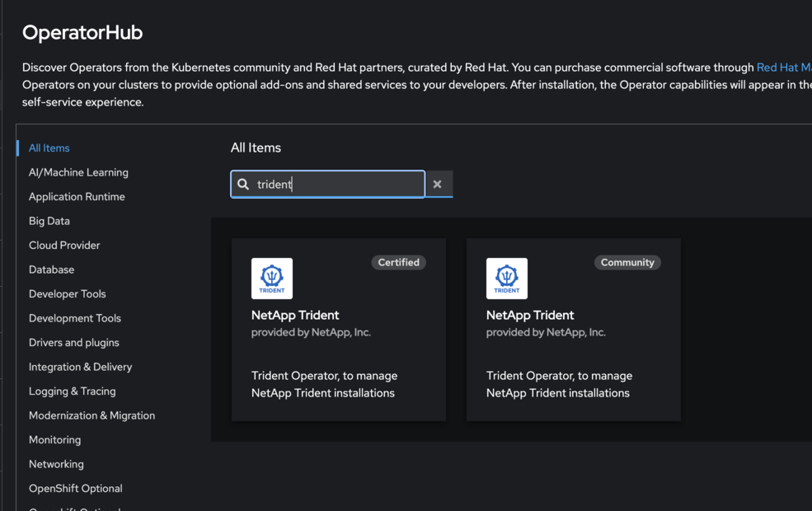The width and height of the screenshot is (812, 511).
Task: Click the Community NetApp Trident logo icon
Action: click(x=507, y=279)
